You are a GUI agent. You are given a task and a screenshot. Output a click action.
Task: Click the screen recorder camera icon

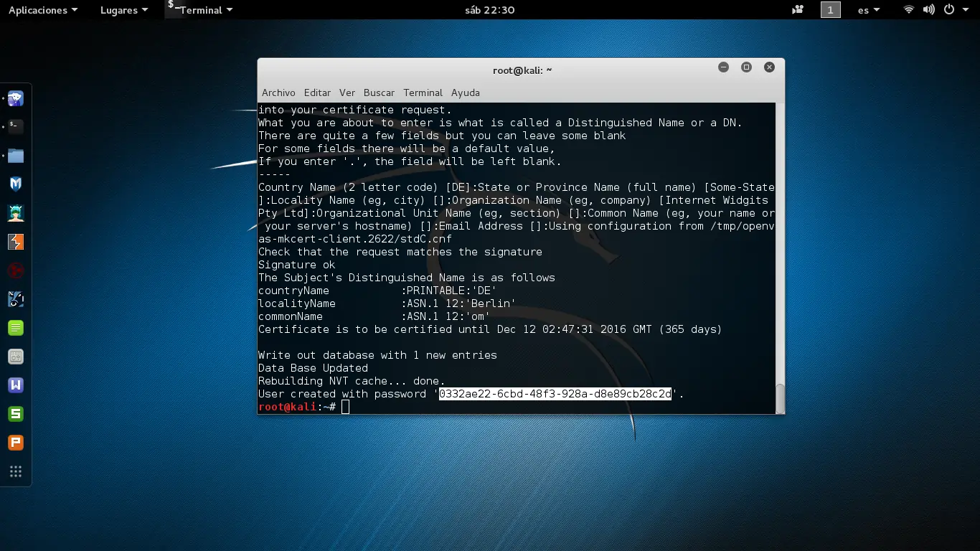pyautogui.click(x=798, y=10)
